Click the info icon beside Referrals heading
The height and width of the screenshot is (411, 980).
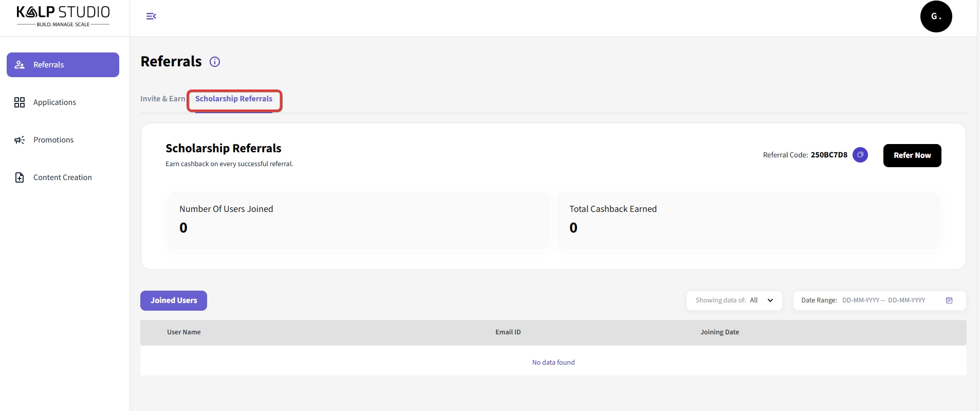pos(215,62)
